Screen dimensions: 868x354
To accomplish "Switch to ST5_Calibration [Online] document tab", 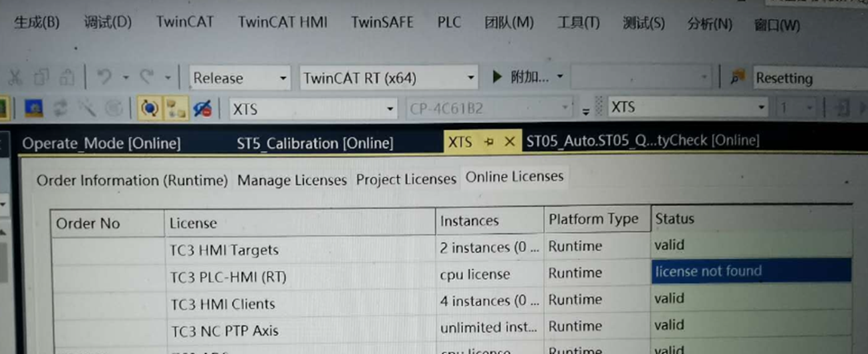I will (x=315, y=143).
